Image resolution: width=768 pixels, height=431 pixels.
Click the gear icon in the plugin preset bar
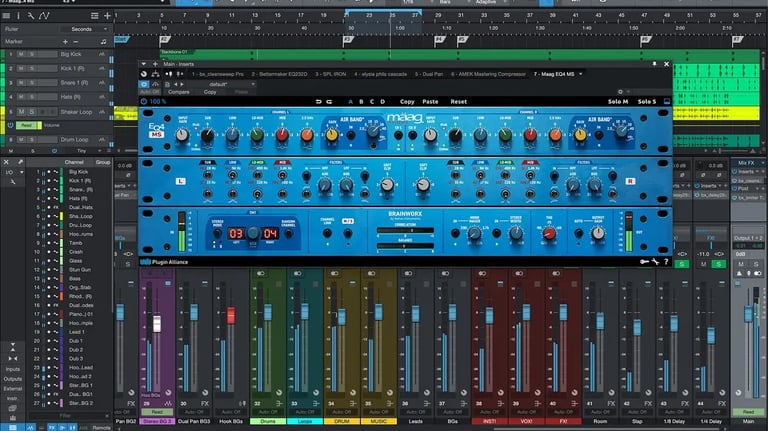pos(620,92)
